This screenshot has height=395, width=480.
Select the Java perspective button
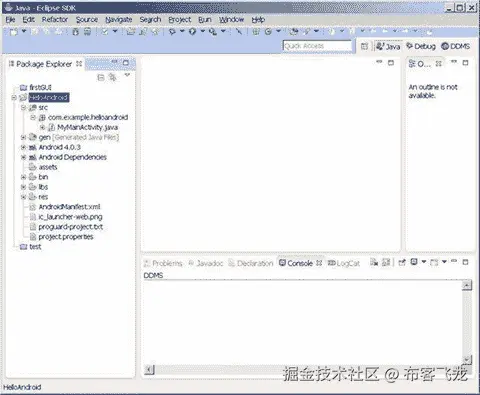388,46
